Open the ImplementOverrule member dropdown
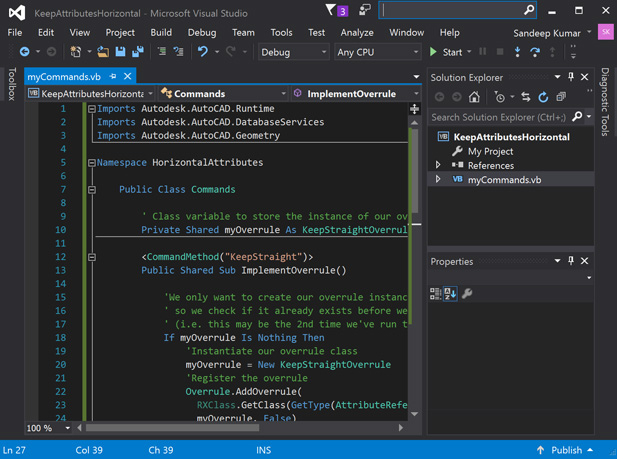This screenshot has width=617, height=459. (355, 94)
